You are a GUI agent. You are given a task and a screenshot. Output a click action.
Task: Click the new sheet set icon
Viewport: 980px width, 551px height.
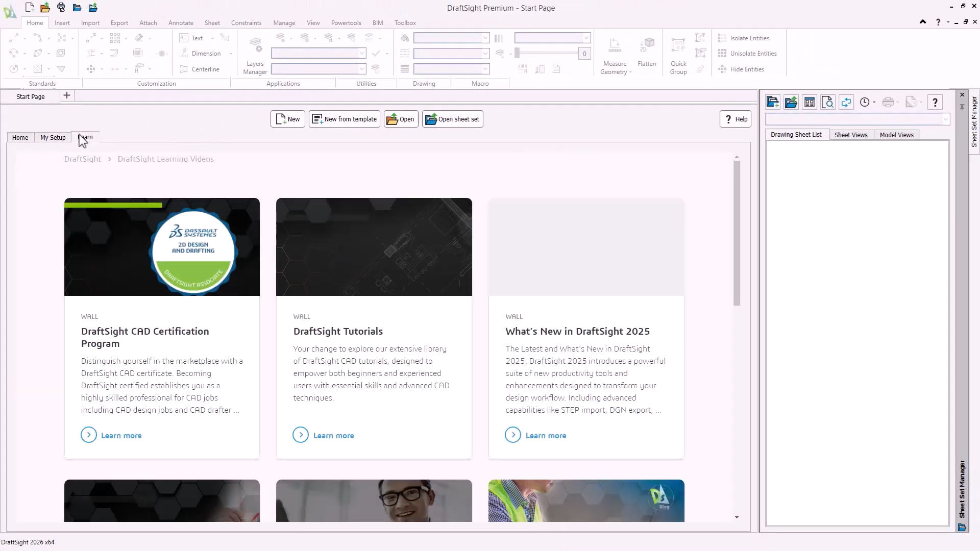point(772,102)
